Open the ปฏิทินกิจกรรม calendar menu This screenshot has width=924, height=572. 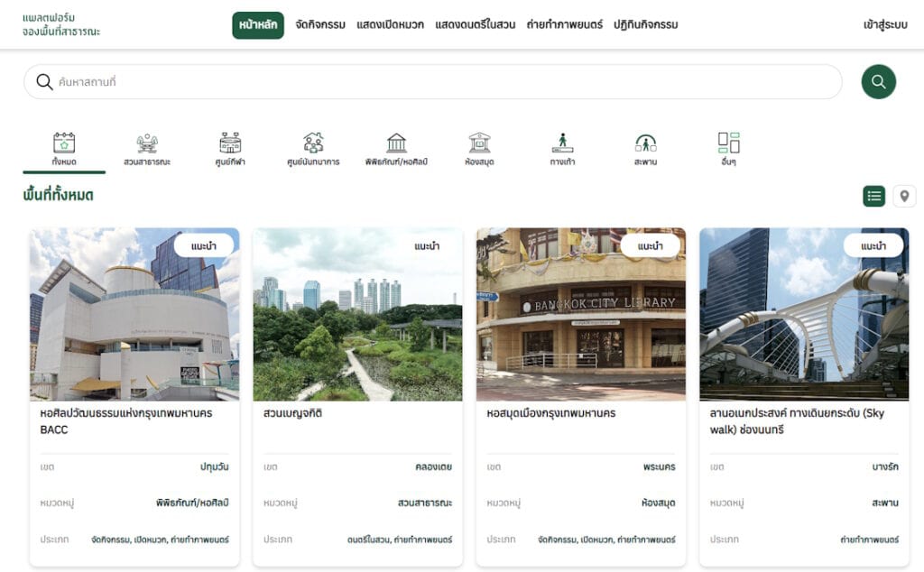click(645, 25)
